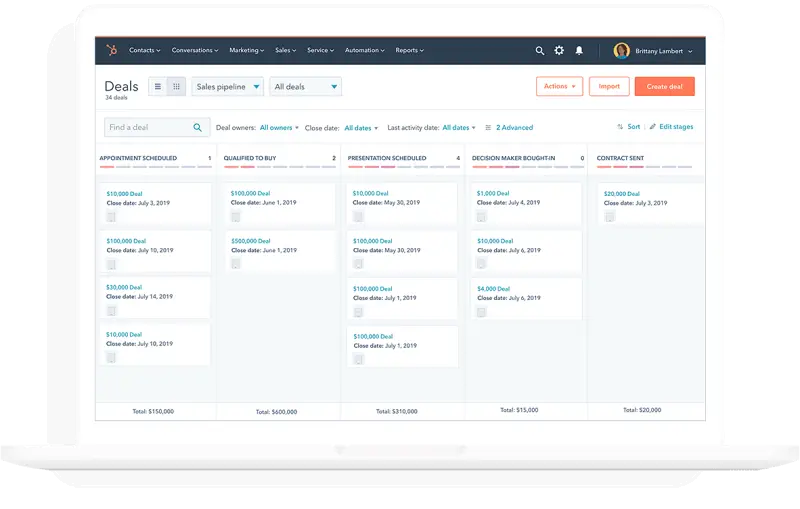The width and height of the screenshot is (800, 509).
Task: Open the $500,000 Deal link
Action: coord(251,241)
